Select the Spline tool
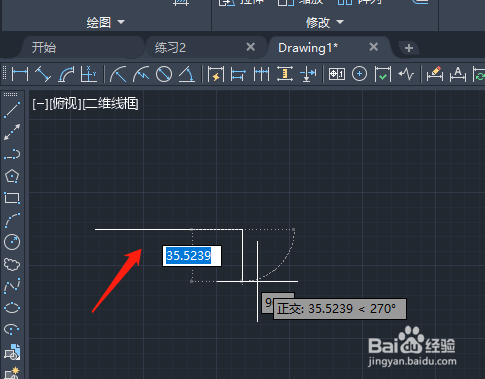Screen dimensions: 485x379 coord(12,286)
